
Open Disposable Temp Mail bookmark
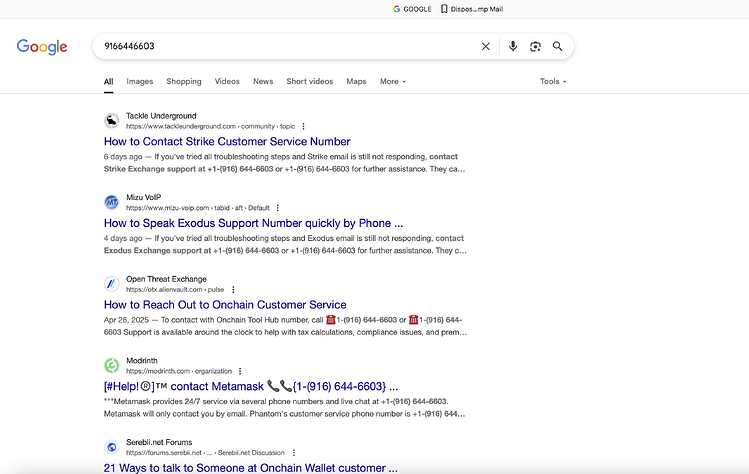coord(471,9)
